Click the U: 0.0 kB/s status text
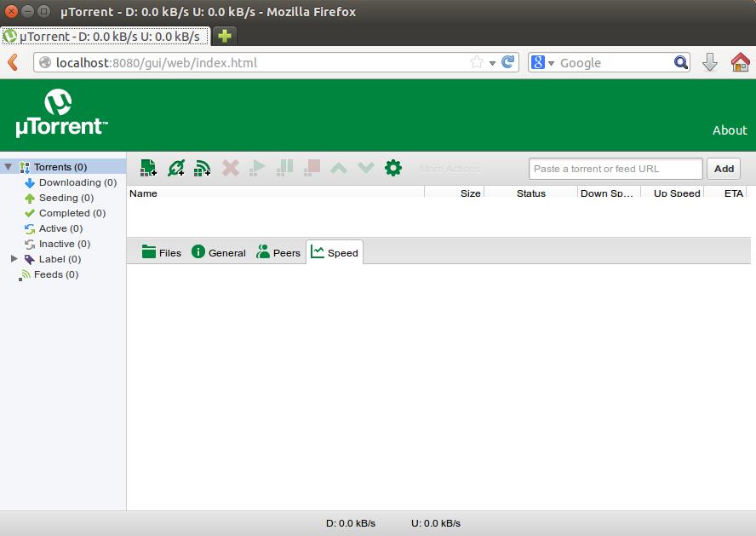This screenshot has height=536, width=756. (x=436, y=523)
